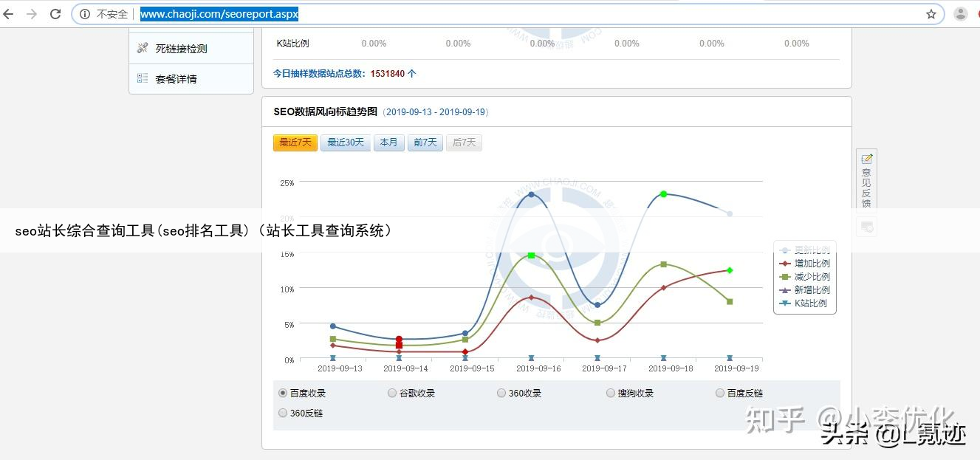Screen dimensions: 980x460
Task: Reload the page with refresh icon
Action: click(x=55, y=14)
